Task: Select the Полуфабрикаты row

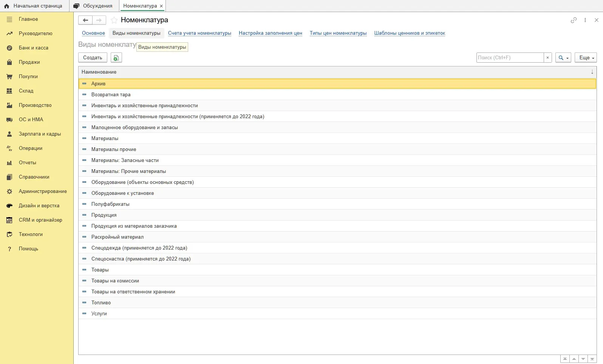Action: (337, 204)
